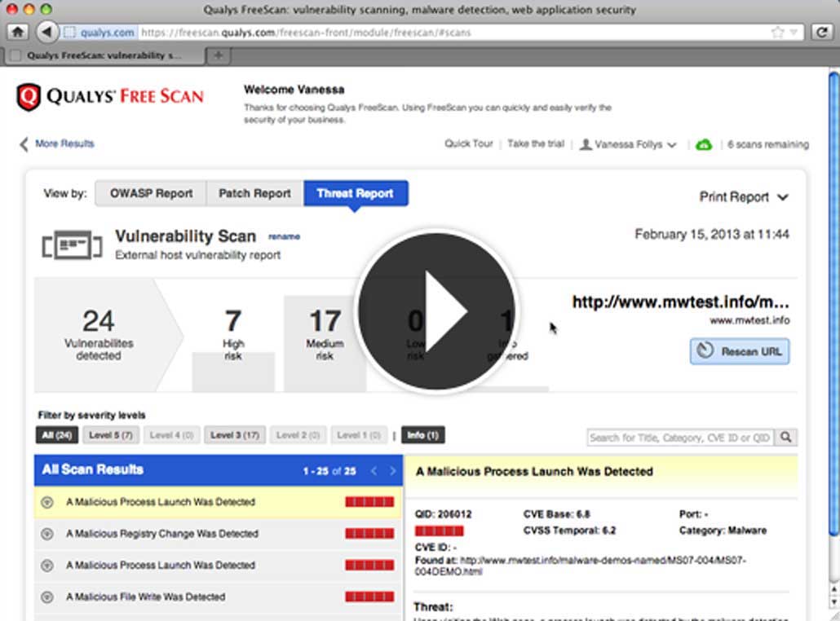The image size is (840, 621).
Task: Click the Rescan URL button
Action: 740,352
